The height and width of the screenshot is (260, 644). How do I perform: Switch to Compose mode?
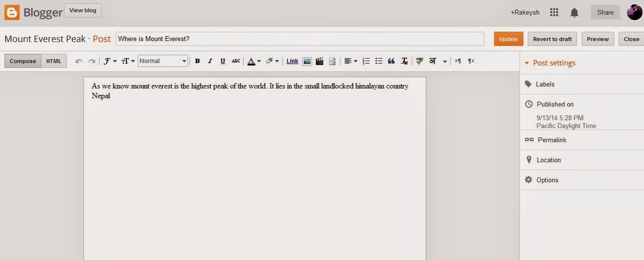point(23,61)
